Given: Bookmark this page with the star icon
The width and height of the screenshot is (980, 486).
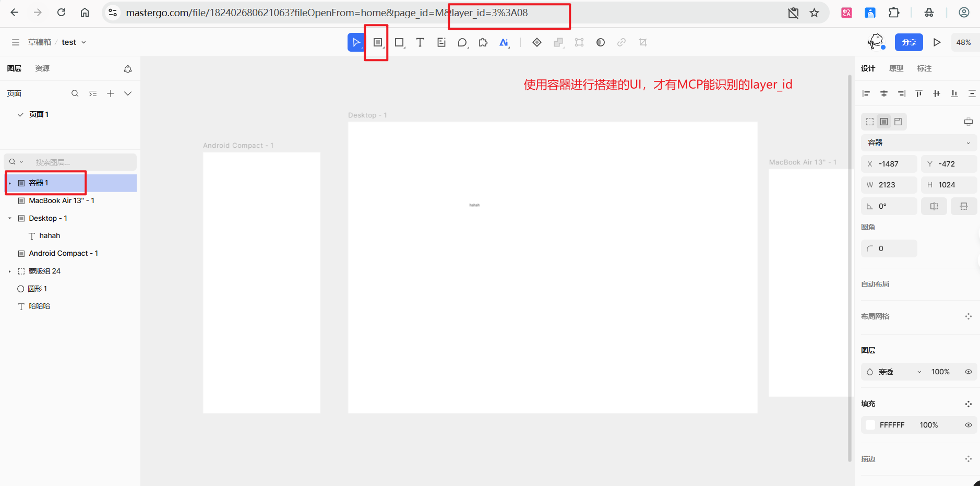Looking at the screenshot, I should [x=815, y=13].
